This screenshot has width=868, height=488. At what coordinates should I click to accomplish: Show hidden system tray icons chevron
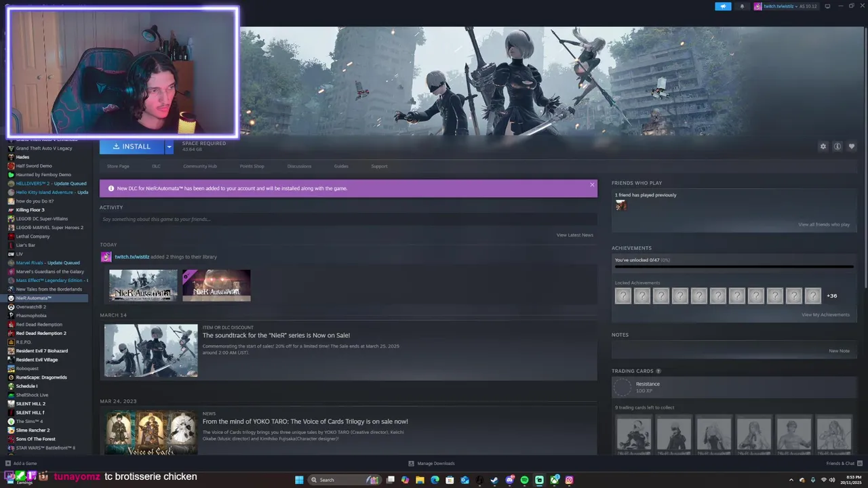791,480
